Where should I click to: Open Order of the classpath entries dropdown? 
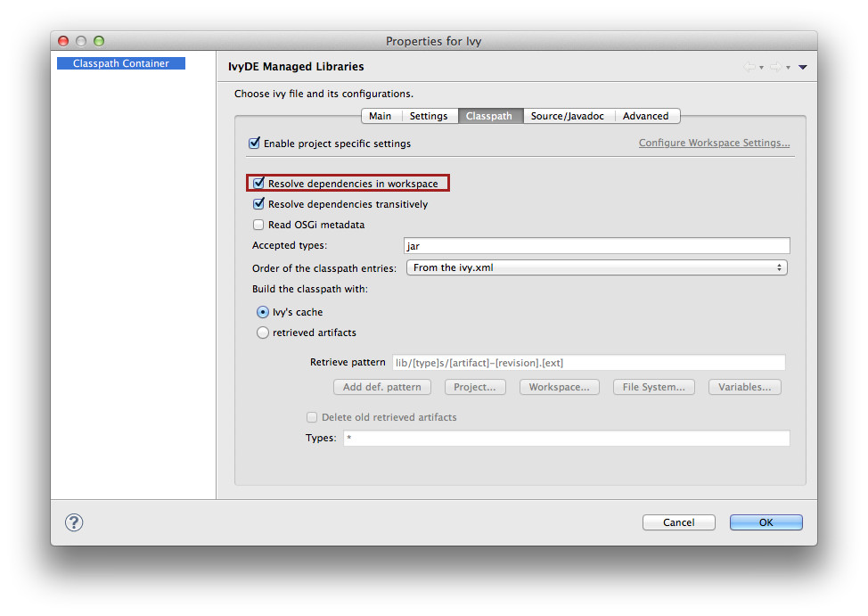pos(596,267)
